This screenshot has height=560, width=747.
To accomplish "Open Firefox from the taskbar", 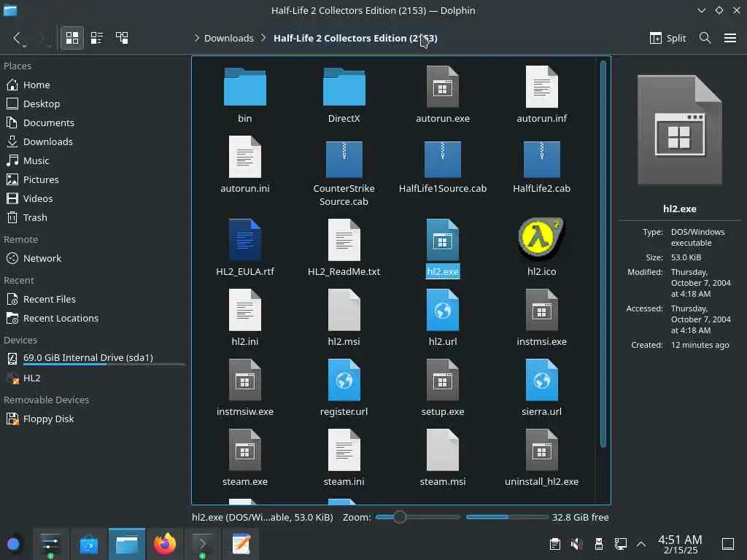I will click(x=165, y=544).
